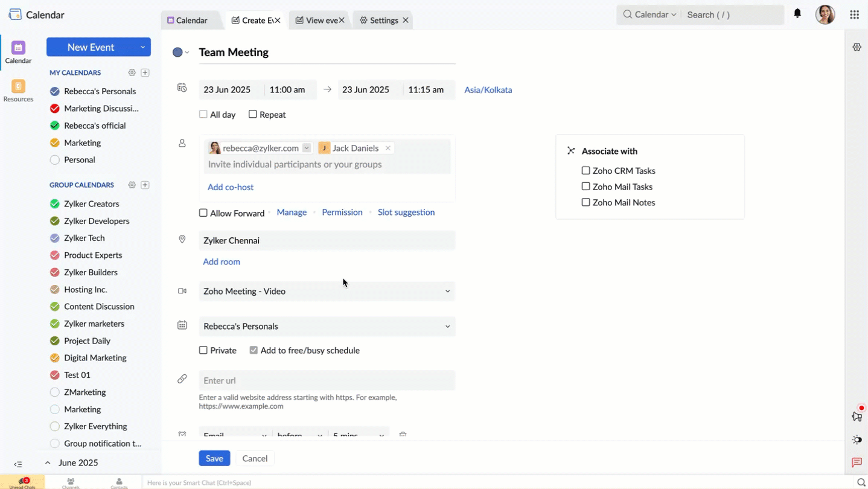Collapse the June 2025 mini calendar
Viewport: 868px width, 489px height.
click(48, 462)
